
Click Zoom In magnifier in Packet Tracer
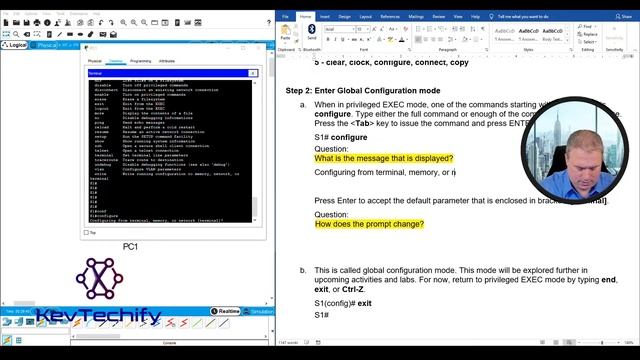coord(123,22)
